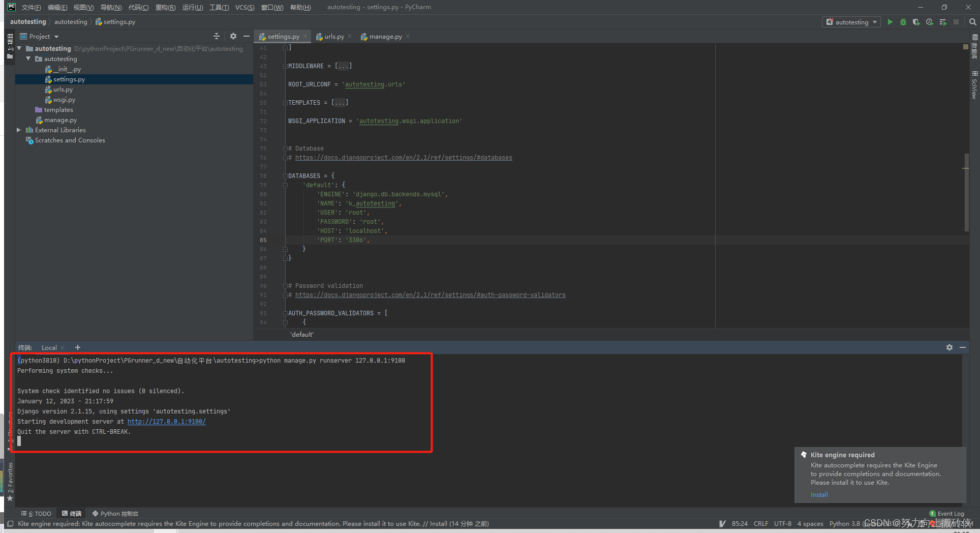Viewport: 980px width, 533px height.
Task: Open the 帮助(H) menu
Action: click(x=300, y=7)
